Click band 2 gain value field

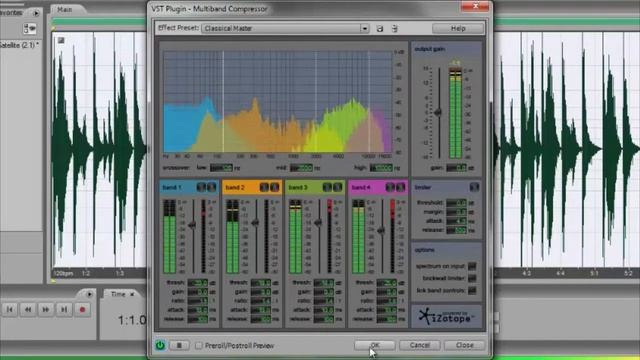coord(261,292)
